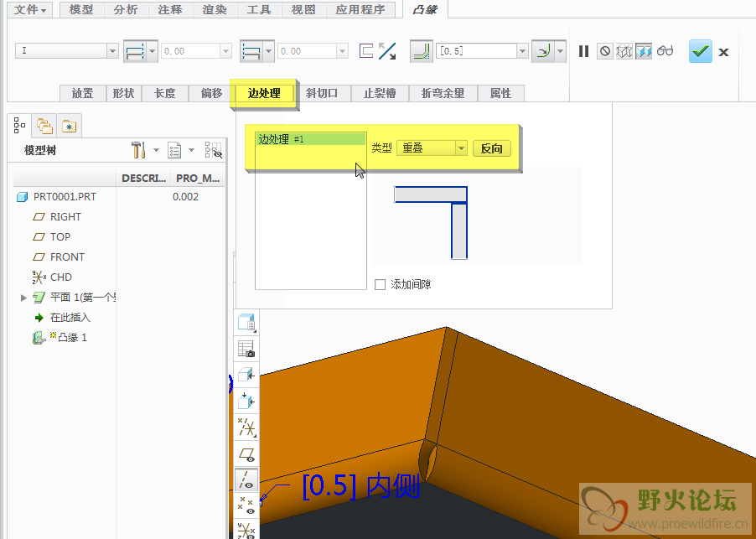Open the view manager table-camera icon
This screenshot has height=539, width=756.
click(246, 348)
